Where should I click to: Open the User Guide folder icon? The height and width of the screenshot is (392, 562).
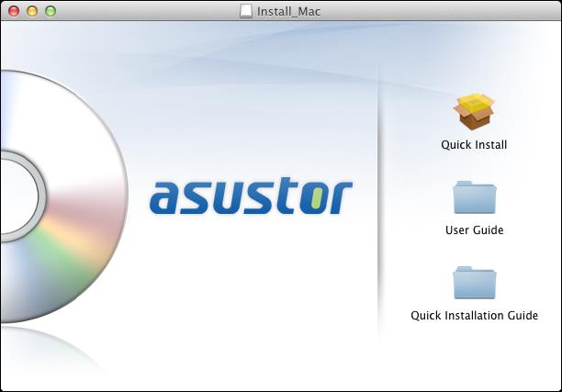coord(475,197)
